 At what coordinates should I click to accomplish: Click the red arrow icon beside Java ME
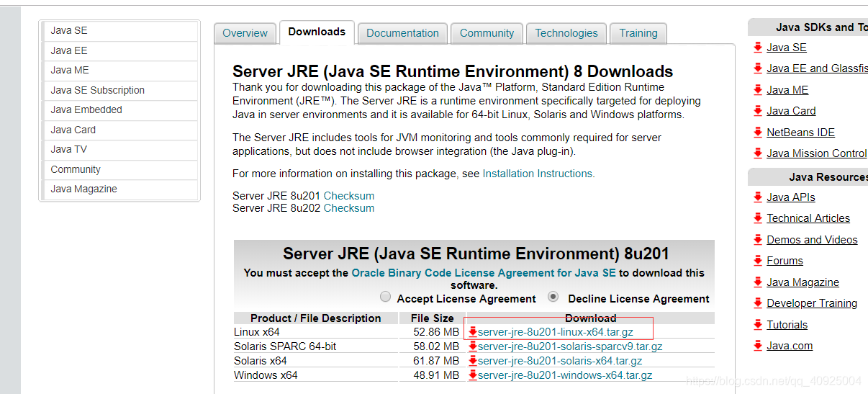point(758,90)
